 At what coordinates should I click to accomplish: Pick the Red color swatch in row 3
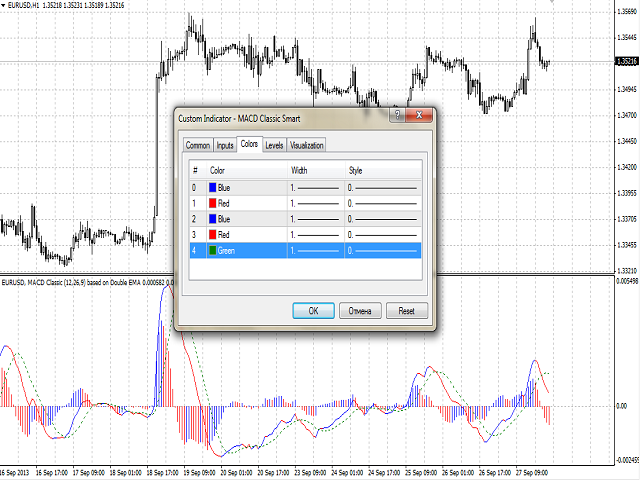point(213,235)
